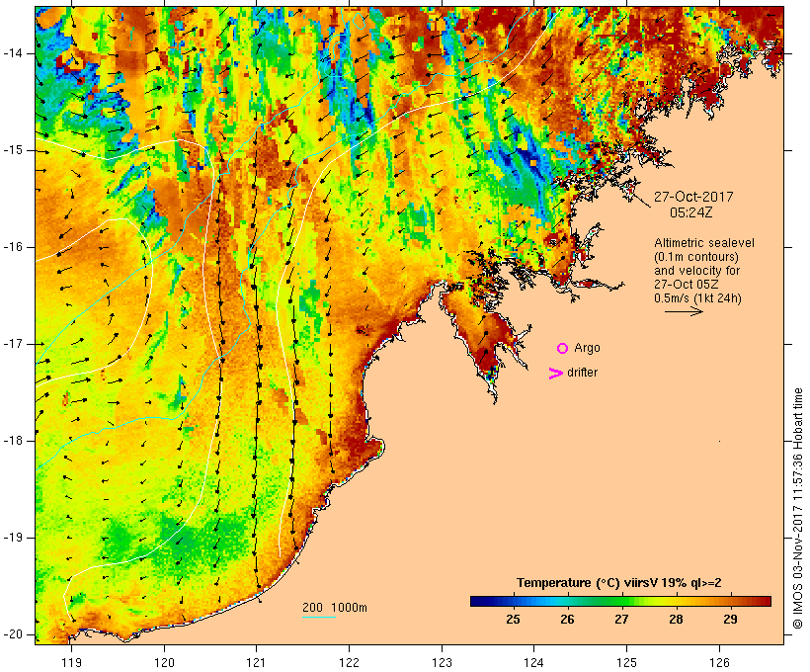Click the 'drifter' legend label
810x672 pixels.
pyautogui.click(x=582, y=373)
